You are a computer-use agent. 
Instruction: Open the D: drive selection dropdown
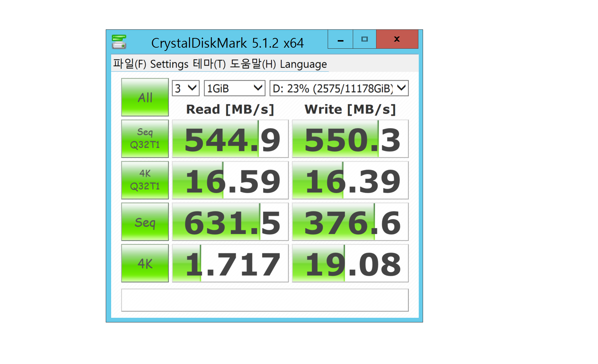pyautogui.click(x=339, y=88)
